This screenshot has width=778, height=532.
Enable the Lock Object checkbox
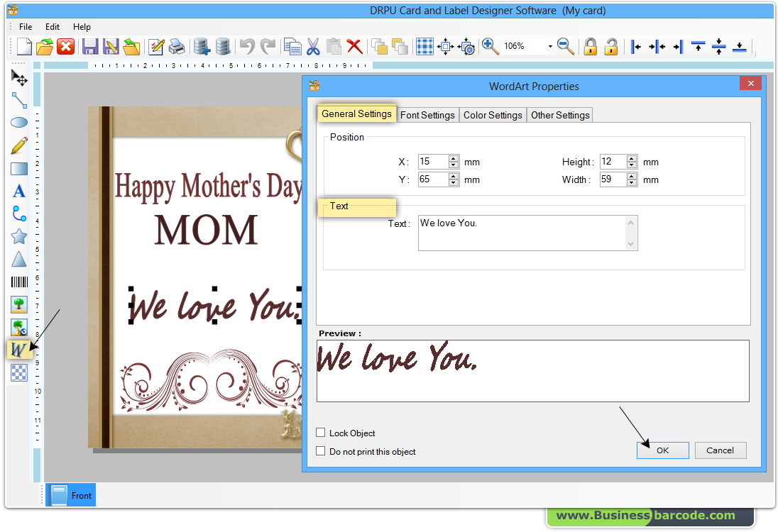click(x=320, y=433)
